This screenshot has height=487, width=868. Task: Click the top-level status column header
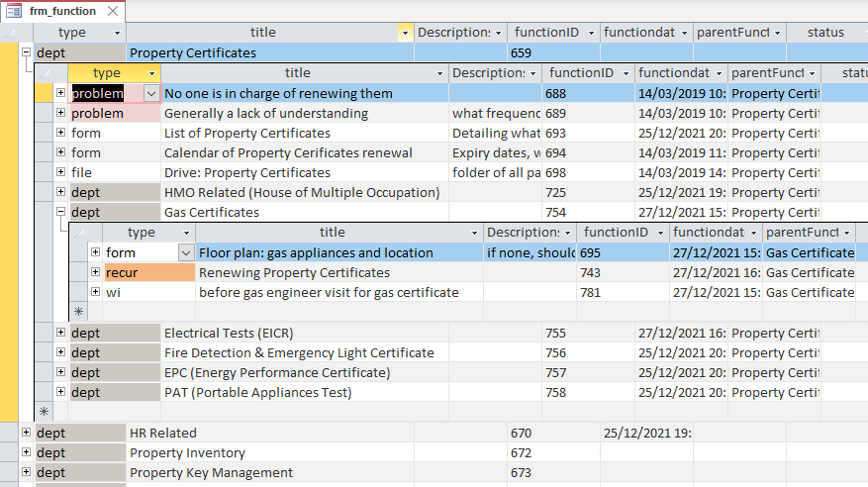[x=825, y=33]
